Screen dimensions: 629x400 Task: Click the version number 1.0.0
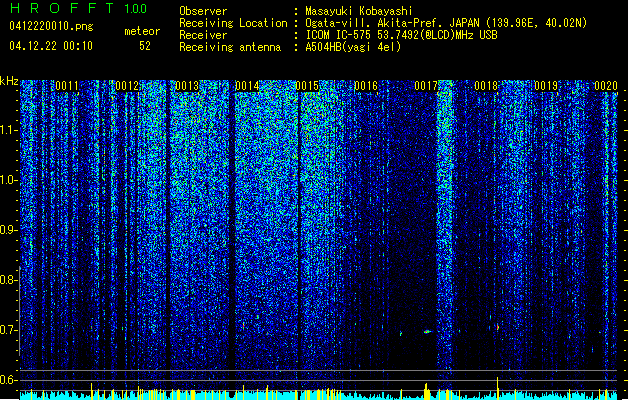135,9
